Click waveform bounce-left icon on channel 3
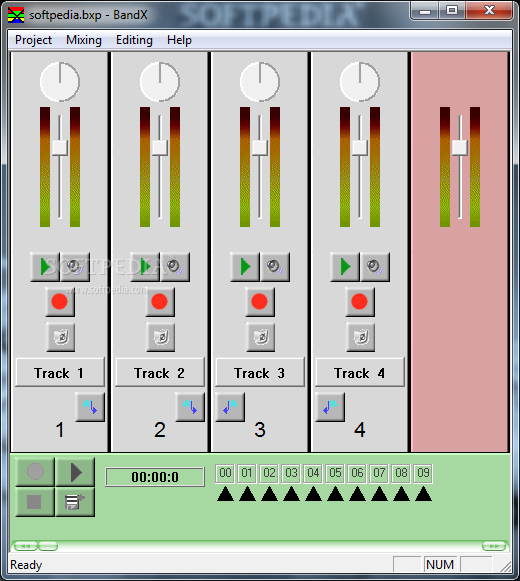Viewport: 520px width, 581px height. [230, 407]
